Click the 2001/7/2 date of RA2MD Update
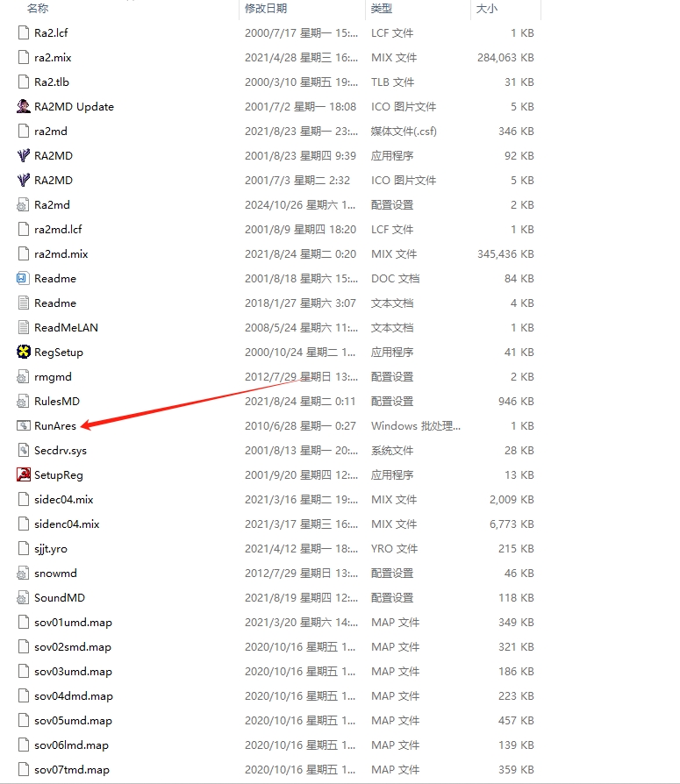The width and height of the screenshot is (680, 784). click(x=300, y=106)
